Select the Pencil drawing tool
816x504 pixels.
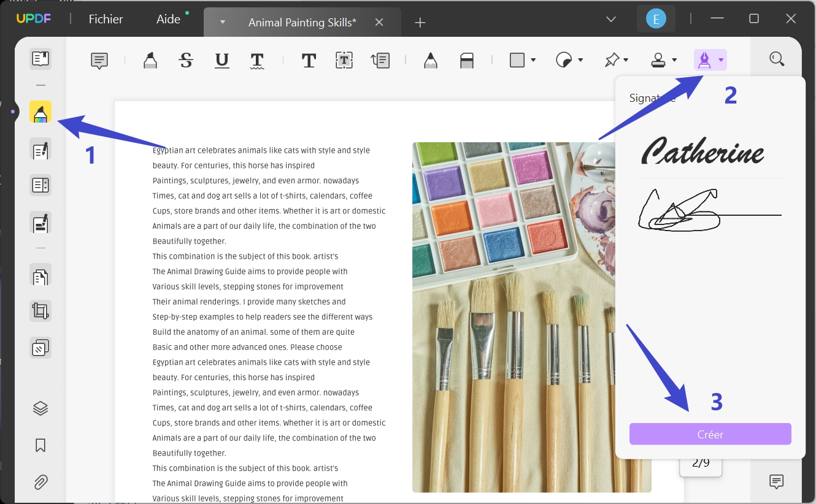click(x=430, y=60)
